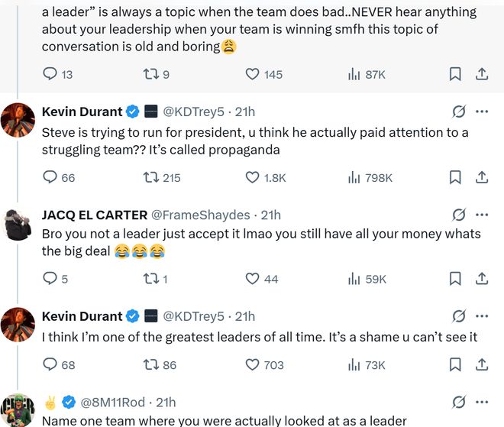
Task: Bookmark the top tweet with 145 likes
Action: (454, 74)
